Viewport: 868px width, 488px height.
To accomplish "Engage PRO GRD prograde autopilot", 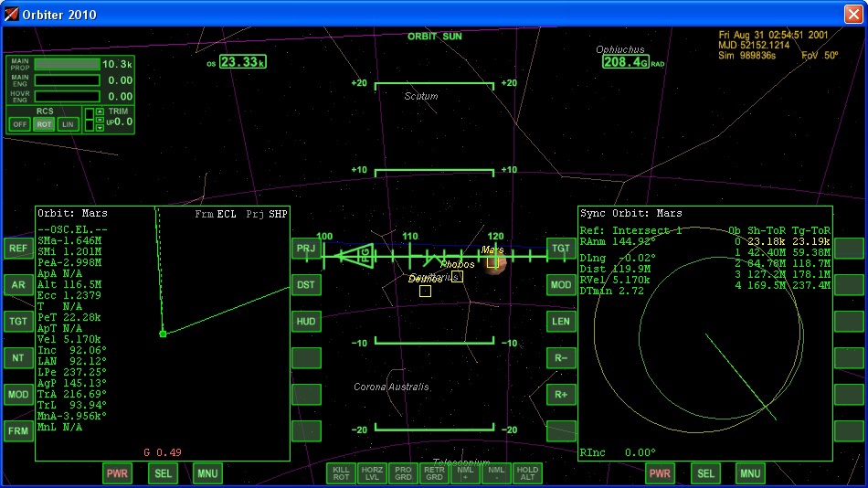I will pos(403,473).
